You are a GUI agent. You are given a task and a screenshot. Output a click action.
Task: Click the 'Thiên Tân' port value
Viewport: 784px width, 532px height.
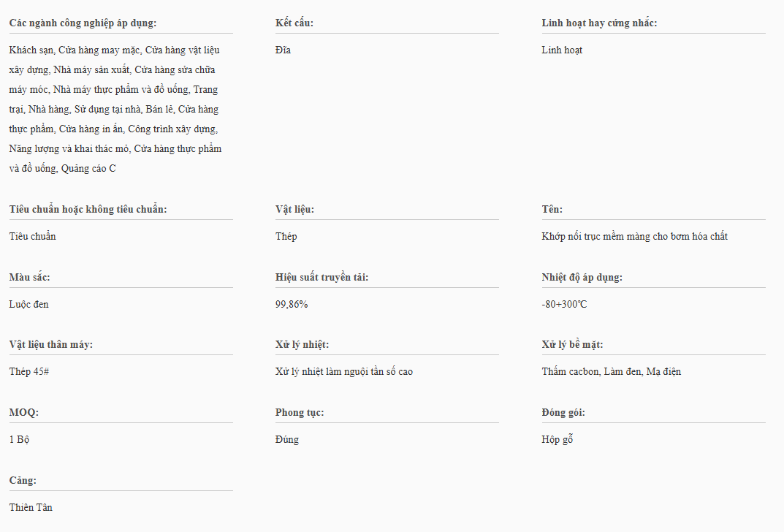(31, 507)
